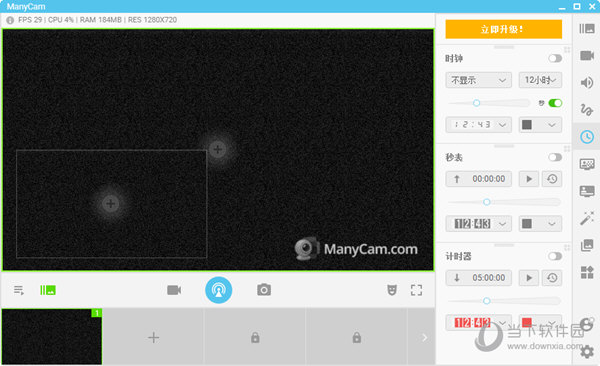The image size is (600, 366).
Task: Disable the green clock option switch
Action: pyautogui.click(x=555, y=103)
